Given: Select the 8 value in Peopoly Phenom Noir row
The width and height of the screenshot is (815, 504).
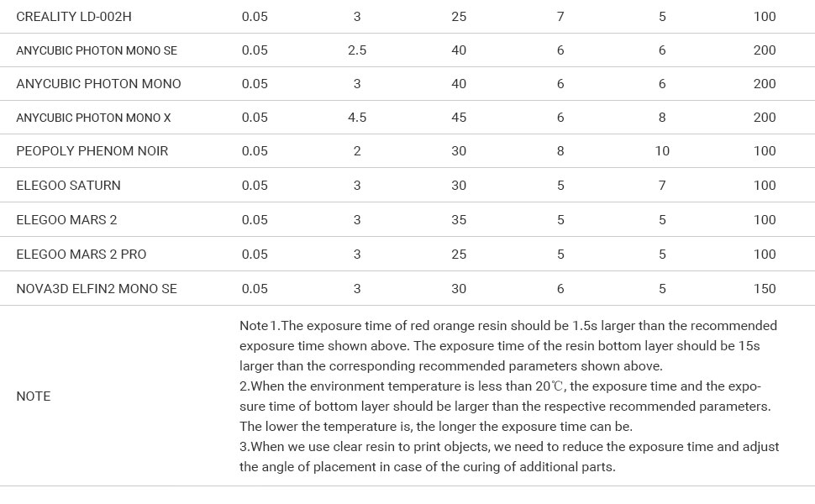Looking at the screenshot, I should pyautogui.click(x=560, y=151).
